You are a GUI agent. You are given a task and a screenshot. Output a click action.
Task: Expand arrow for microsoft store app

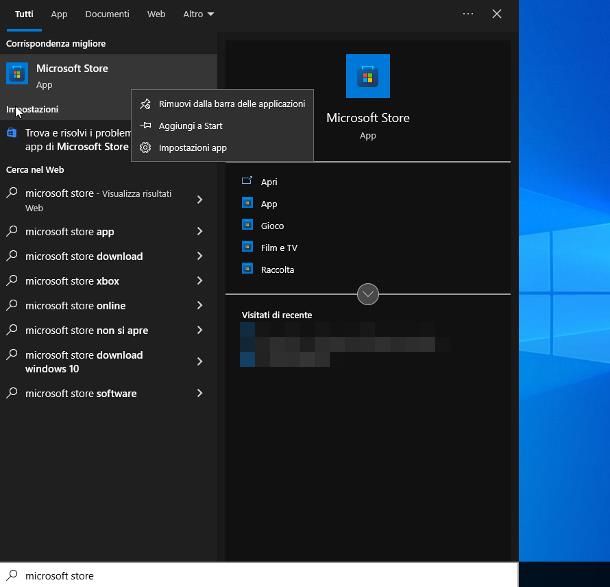200,231
